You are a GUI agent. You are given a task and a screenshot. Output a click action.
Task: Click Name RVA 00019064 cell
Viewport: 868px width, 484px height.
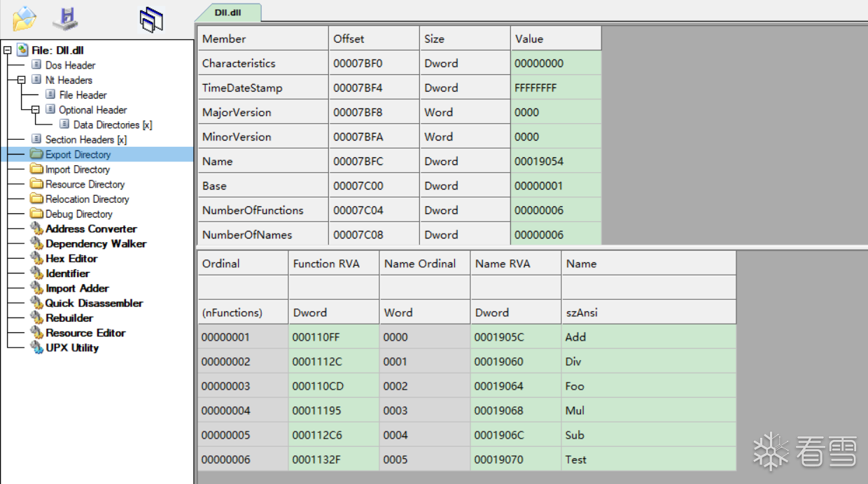[x=516, y=385]
